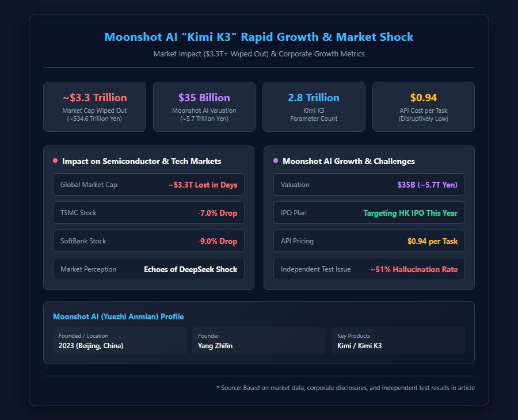Image resolution: width=518 pixels, height=420 pixels.
Task: Click the Moonshot AI (Yuezhi Anmian) Profile heading
Action: coord(118,316)
